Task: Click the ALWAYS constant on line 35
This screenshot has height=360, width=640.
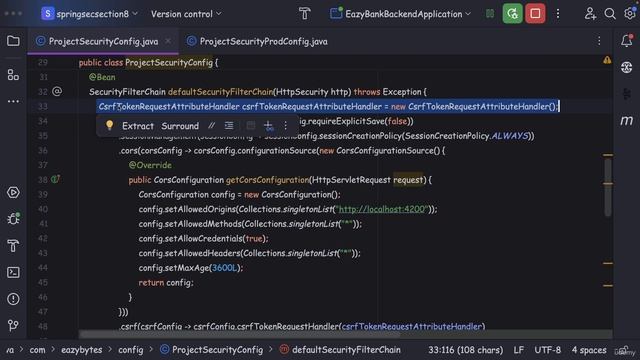Action: point(509,136)
